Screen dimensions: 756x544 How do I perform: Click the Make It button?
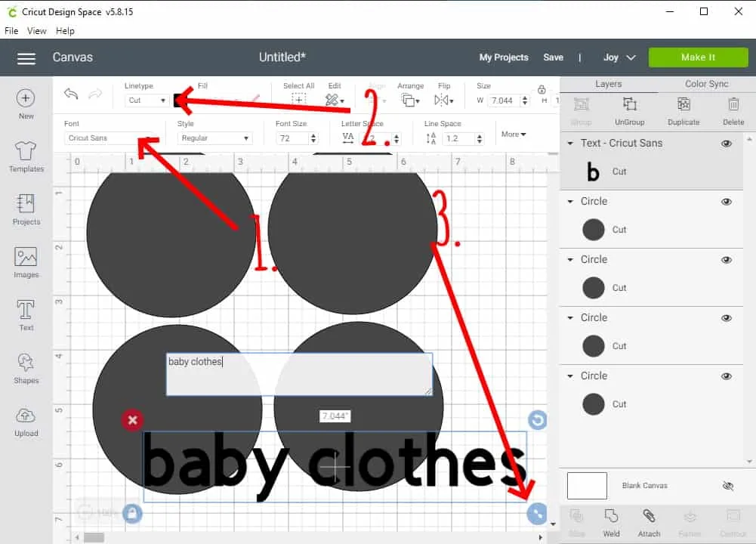pyautogui.click(x=698, y=57)
